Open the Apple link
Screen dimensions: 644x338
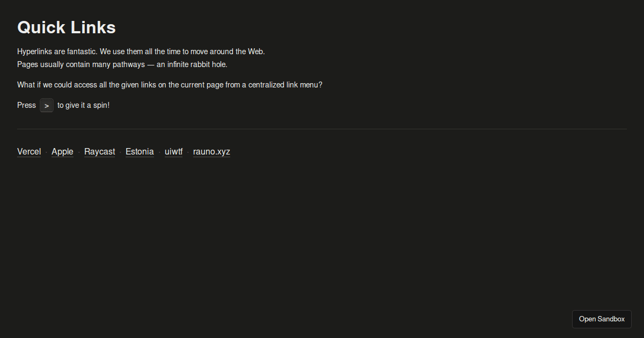[x=62, y=151]
